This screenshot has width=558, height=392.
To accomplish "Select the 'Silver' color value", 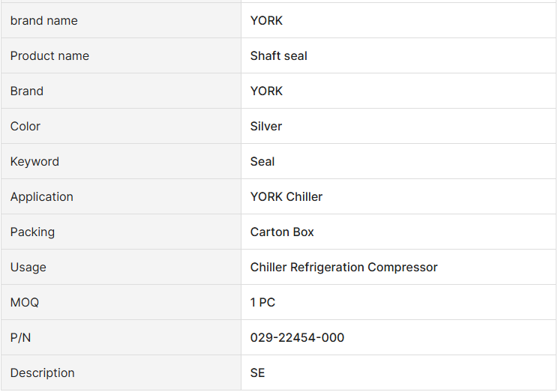I will pyautogui.click(x=266, y=127).
